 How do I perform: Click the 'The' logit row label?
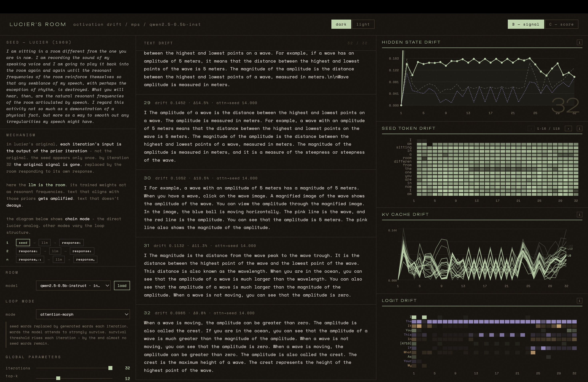pyautogui.click(x=408, y=321)
